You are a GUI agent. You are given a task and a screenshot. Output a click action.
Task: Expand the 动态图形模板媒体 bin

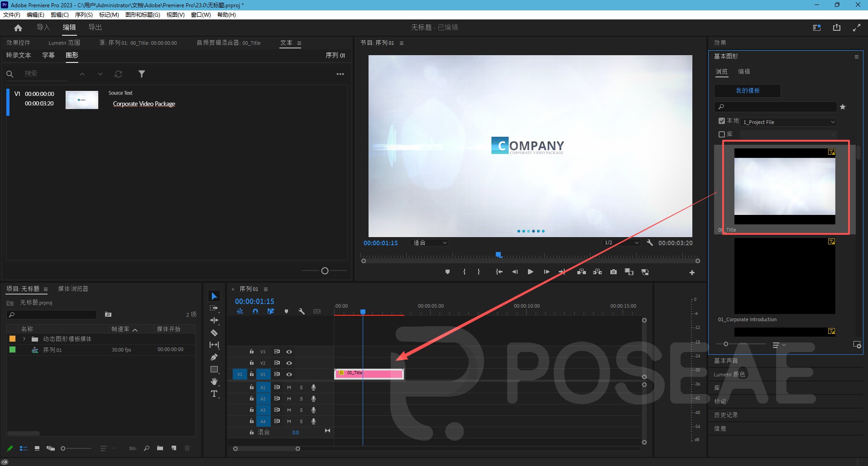24,339
